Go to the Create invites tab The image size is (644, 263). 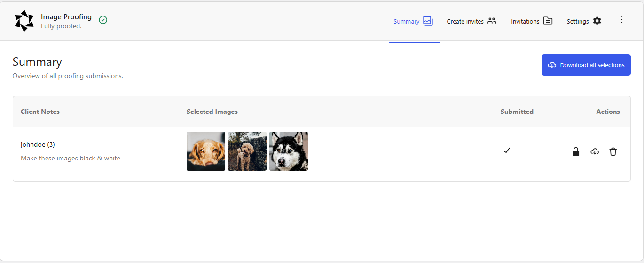click(x=465, y=21)
